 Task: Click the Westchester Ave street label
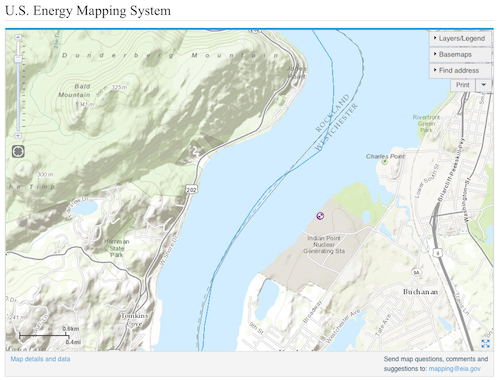coord(343,326)
